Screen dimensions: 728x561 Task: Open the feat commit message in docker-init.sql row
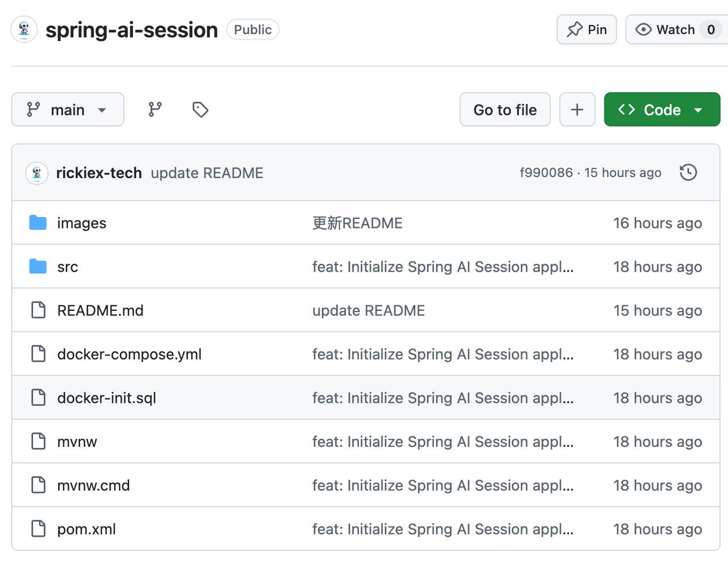point(443,398)
